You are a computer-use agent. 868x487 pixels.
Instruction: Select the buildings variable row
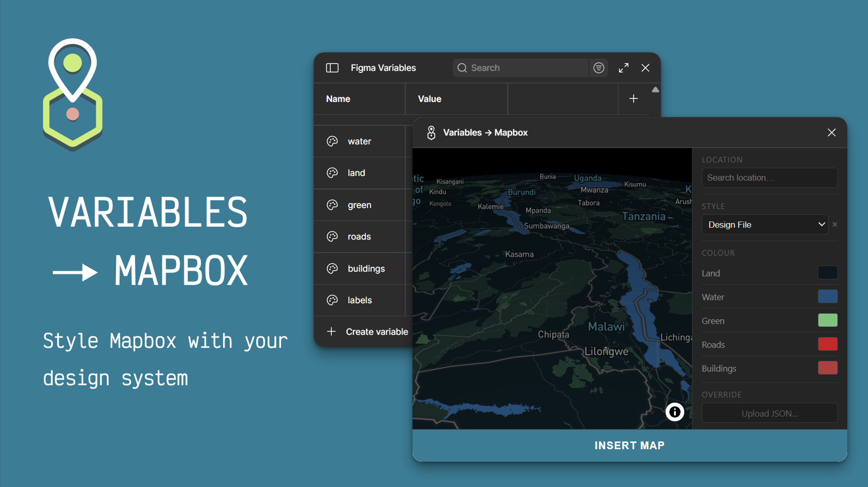click(x=363, y=269)
